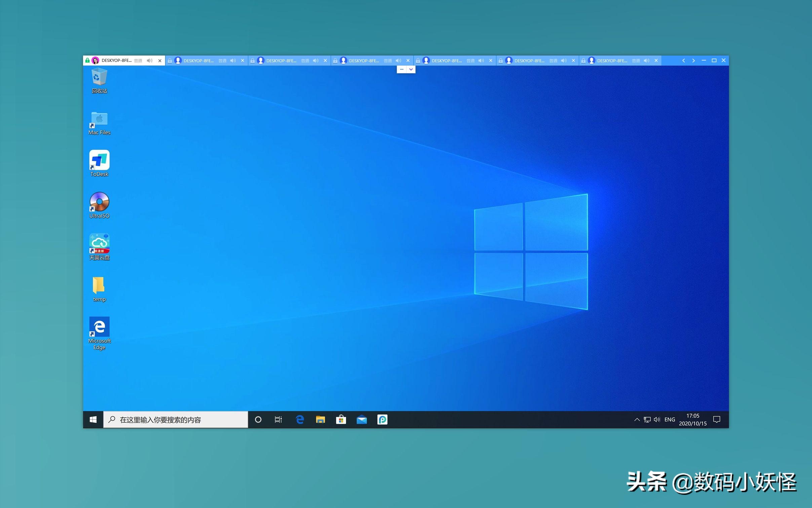This screenshot has height=508, width=812.
Task: Mute audio on the second DESKYOP tab
Action: [x=233, y=61]
